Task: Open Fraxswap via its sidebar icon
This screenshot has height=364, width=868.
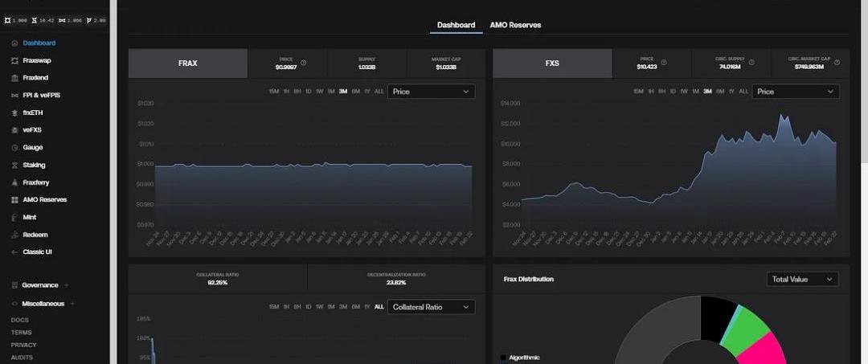Action: (15, 60)
